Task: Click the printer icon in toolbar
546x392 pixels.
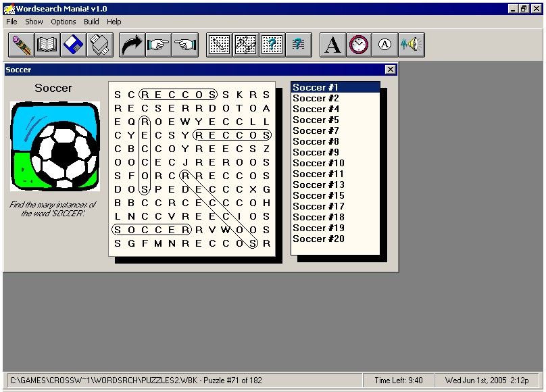Action: pos(100,45)
